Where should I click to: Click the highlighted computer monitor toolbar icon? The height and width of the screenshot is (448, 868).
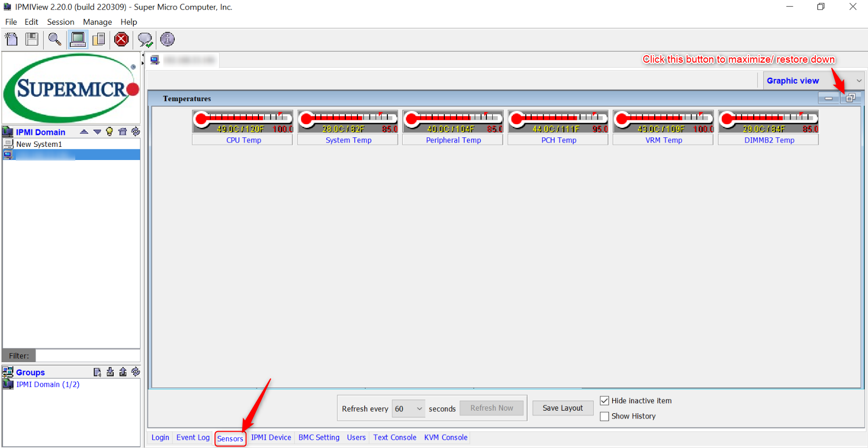[x=77, y=39]
